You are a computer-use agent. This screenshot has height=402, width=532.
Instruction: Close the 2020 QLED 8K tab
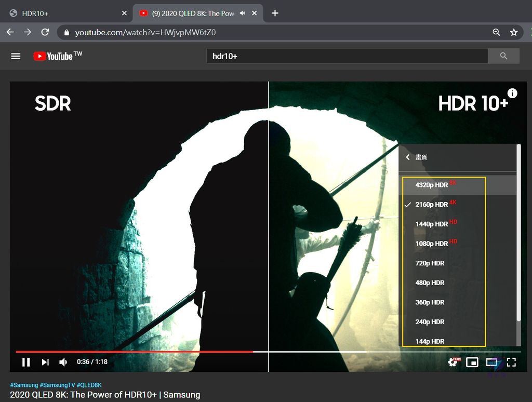[x=254, y=13]
